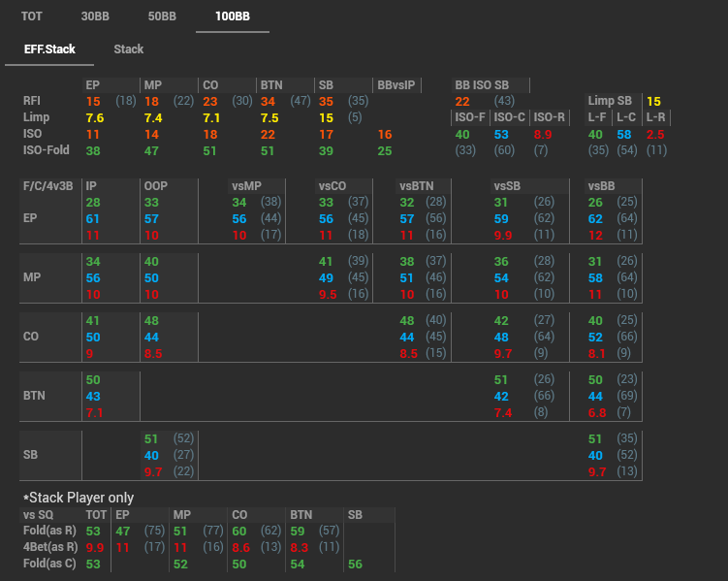The height and width of the screenshot is (581, 728).
Task: Open the Stack sub-tab
Action: 129,48
